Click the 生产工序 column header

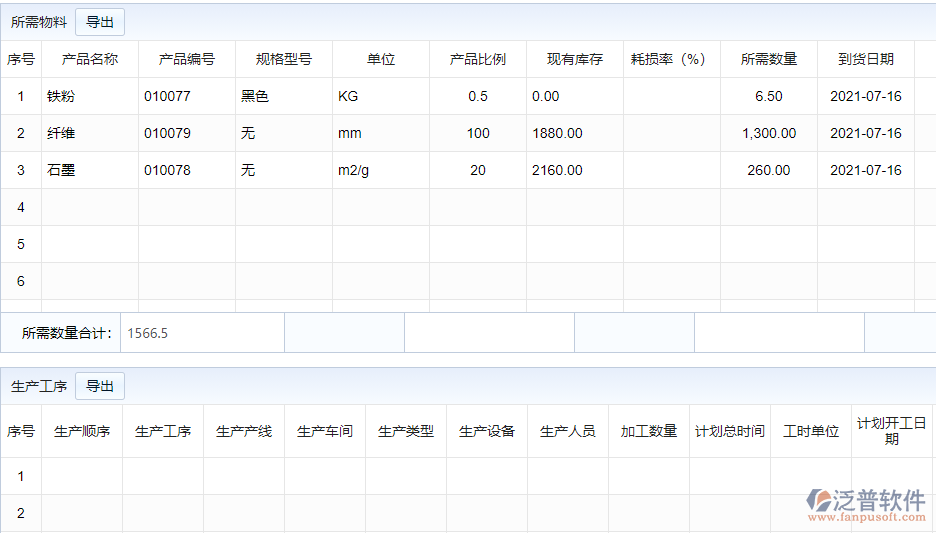(163, 431)
